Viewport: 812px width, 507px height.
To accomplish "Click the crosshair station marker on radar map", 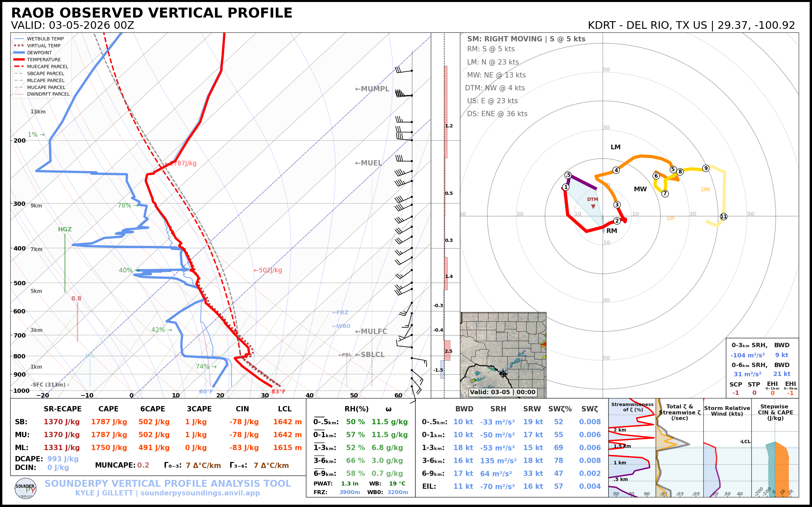I will (503, 374).
